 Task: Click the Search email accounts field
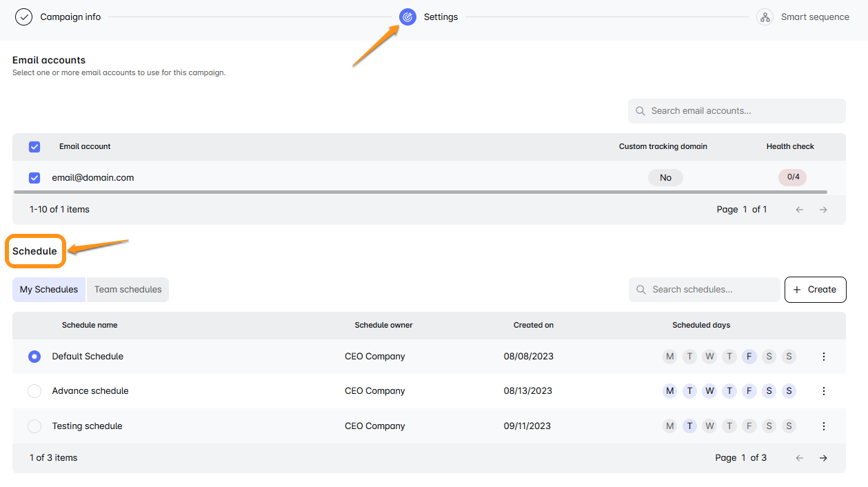[x=741, y=111]
